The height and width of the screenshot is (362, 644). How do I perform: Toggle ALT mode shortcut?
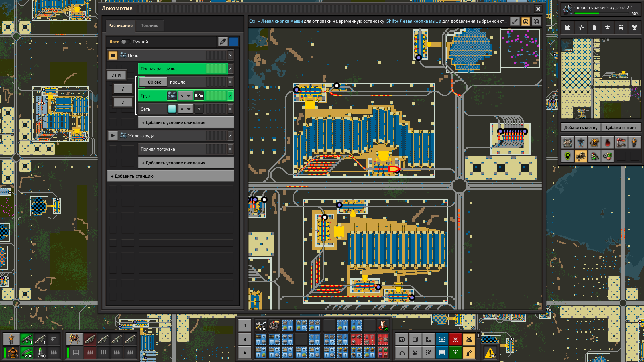tap(402, 339)
